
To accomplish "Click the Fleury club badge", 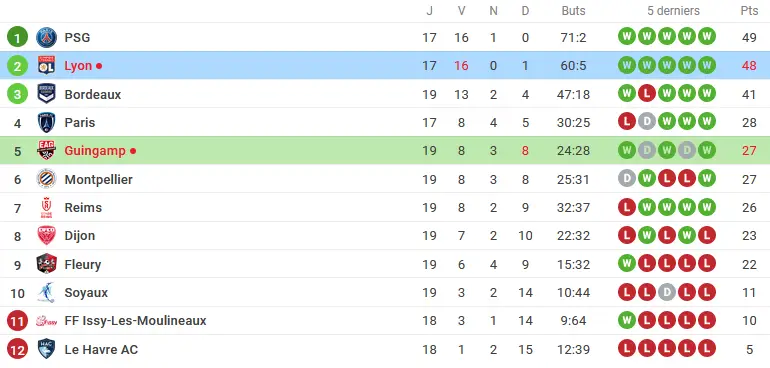I will [46, 264].
